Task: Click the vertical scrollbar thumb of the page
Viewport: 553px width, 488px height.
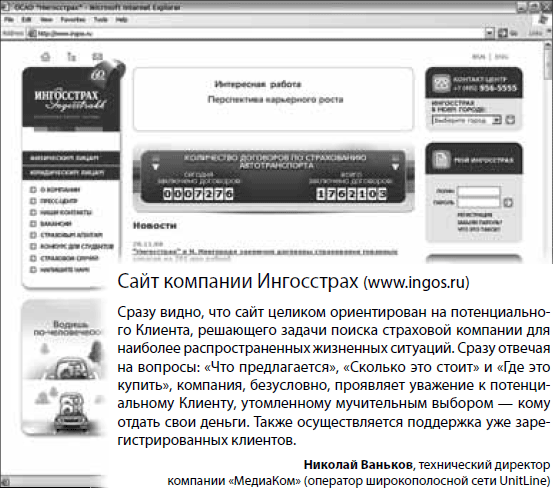Action: click(x=549, y=66)
